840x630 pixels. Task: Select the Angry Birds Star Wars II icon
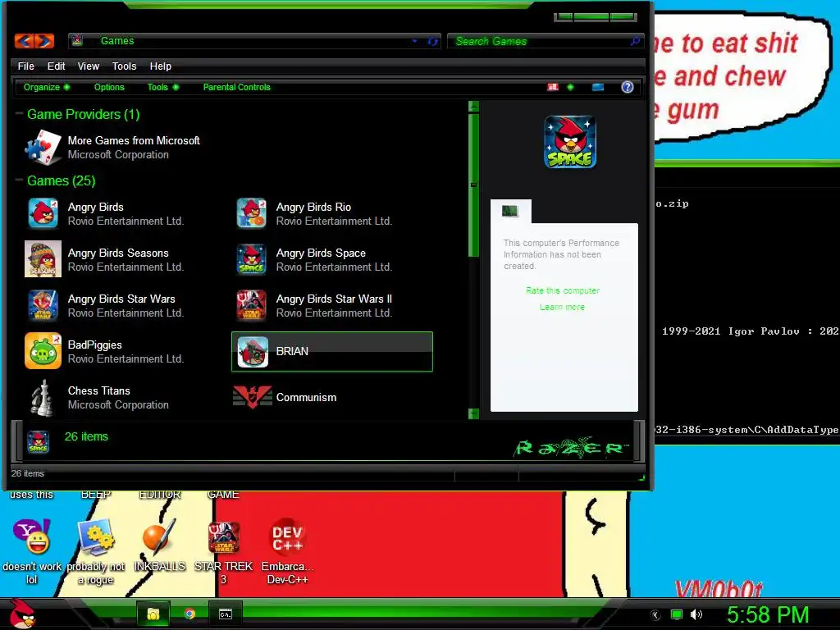point(251,305)
